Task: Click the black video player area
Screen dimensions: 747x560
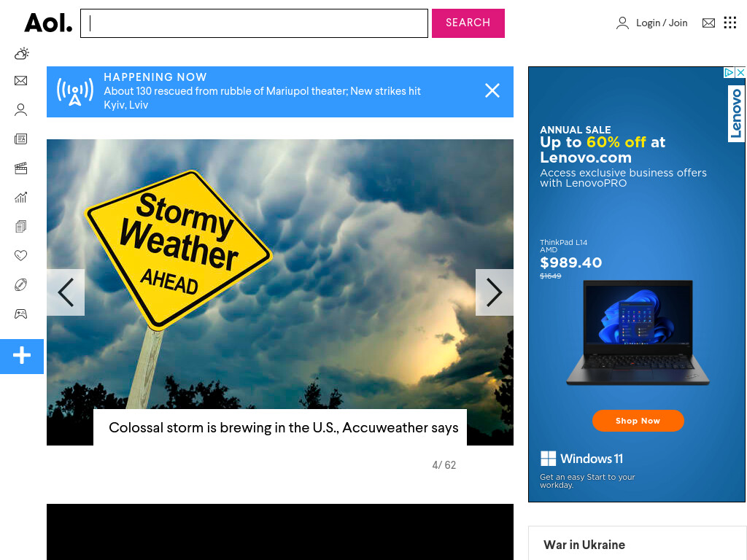Action: coord(280,532)
